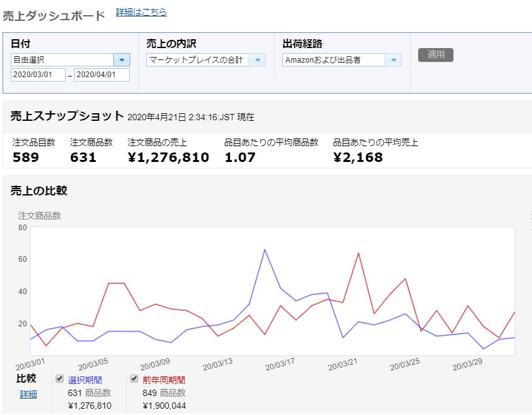This screenshot has width=532, height=415.
Task: Select the ¥2,168 average sales value
Action: point(357,158)
